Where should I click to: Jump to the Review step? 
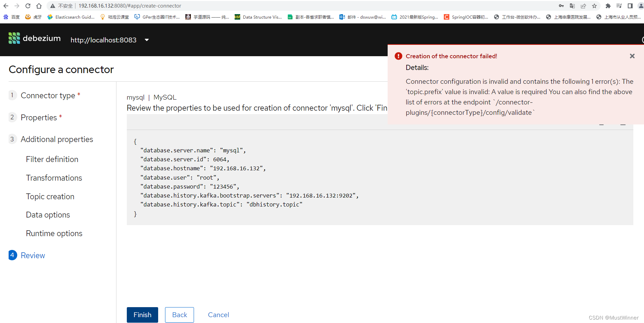(x=33, y=255)
